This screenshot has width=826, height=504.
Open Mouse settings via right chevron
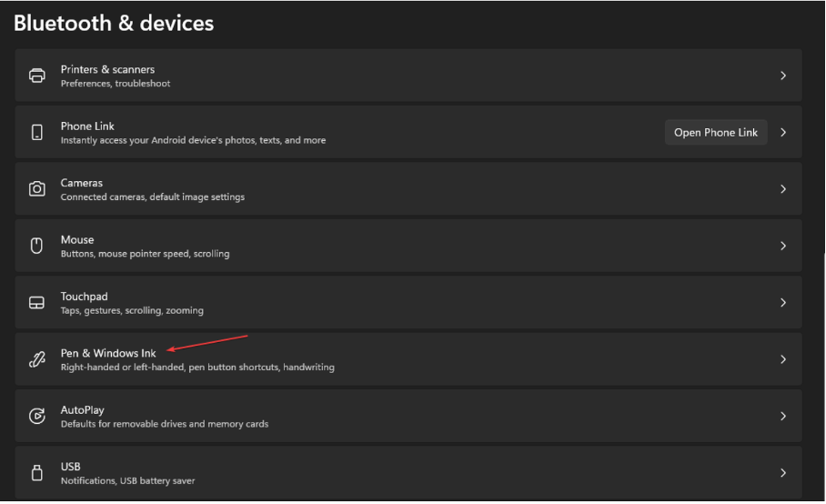point(783,246)
